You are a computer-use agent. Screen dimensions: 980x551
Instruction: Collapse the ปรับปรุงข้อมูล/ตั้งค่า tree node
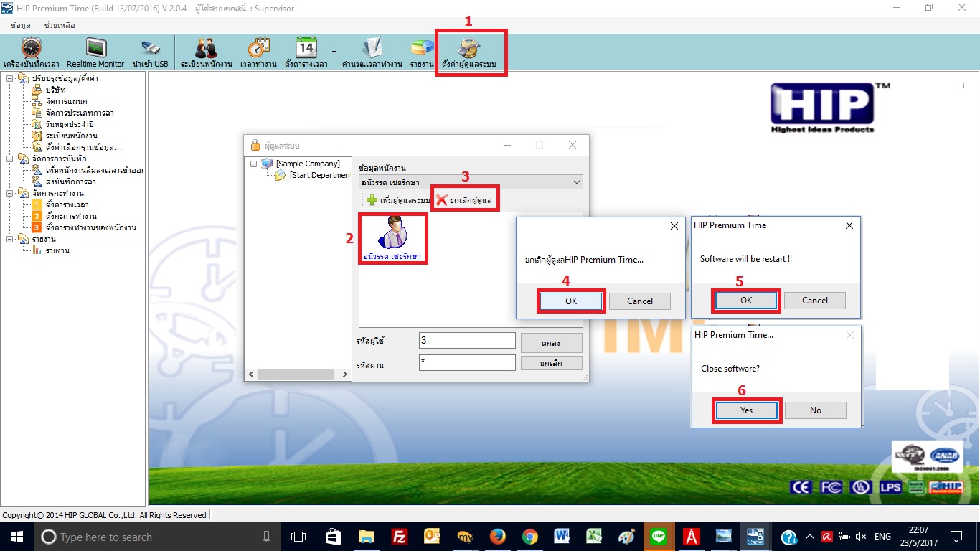tap(10, 78)
